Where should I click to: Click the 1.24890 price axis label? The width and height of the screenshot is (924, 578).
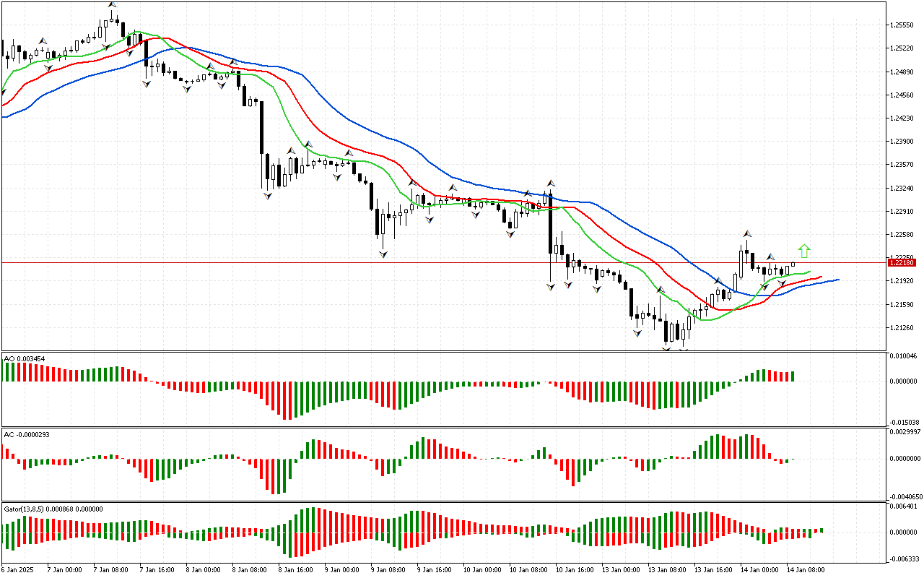pyautogui.click(x=903, y=72)
